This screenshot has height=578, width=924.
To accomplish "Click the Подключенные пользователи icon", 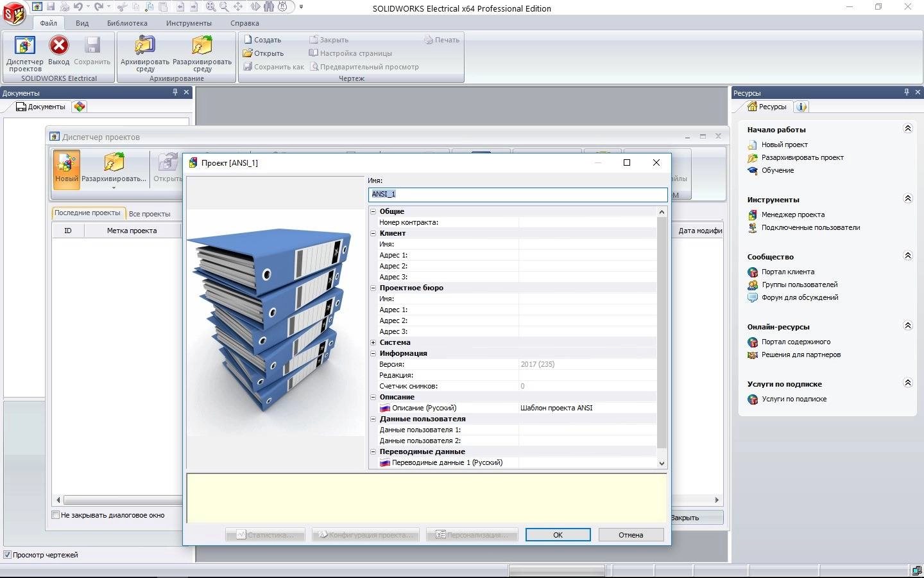I will pos(753,228).
